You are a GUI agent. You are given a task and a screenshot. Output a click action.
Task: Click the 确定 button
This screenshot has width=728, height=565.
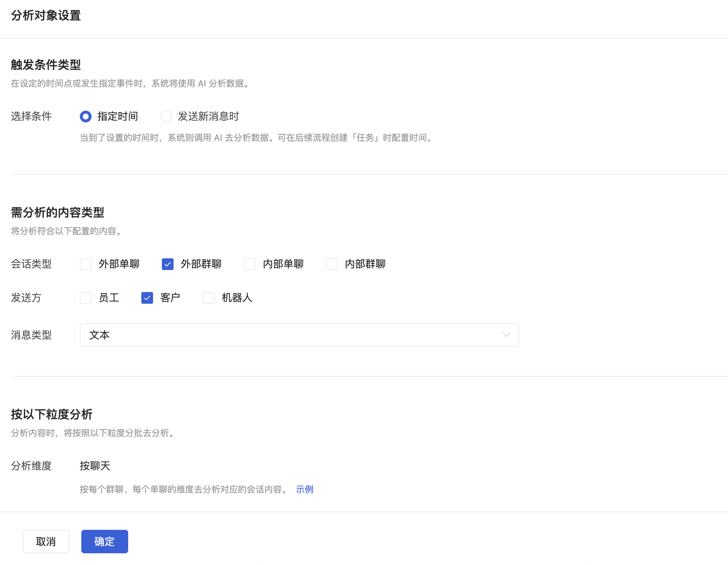pos(105,542)
